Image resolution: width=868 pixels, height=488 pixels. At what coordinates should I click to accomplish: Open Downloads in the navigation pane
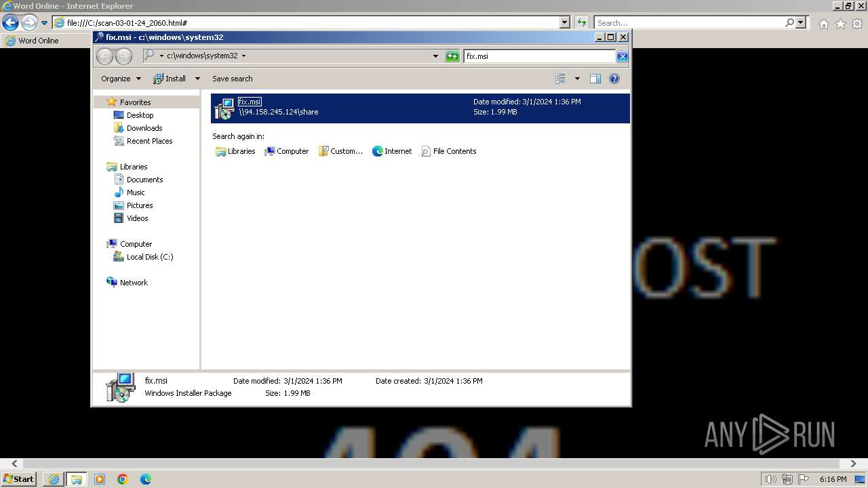(x=144, y=128)
